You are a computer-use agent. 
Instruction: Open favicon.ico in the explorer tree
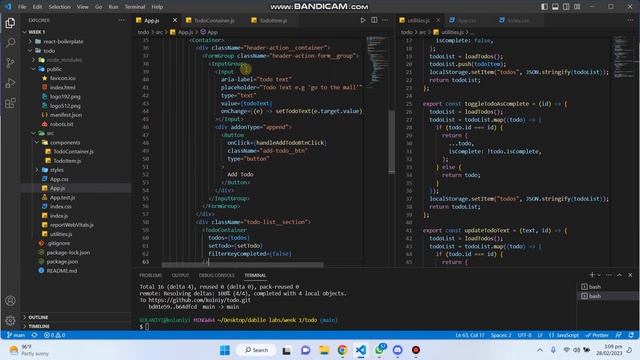(63, 78)
